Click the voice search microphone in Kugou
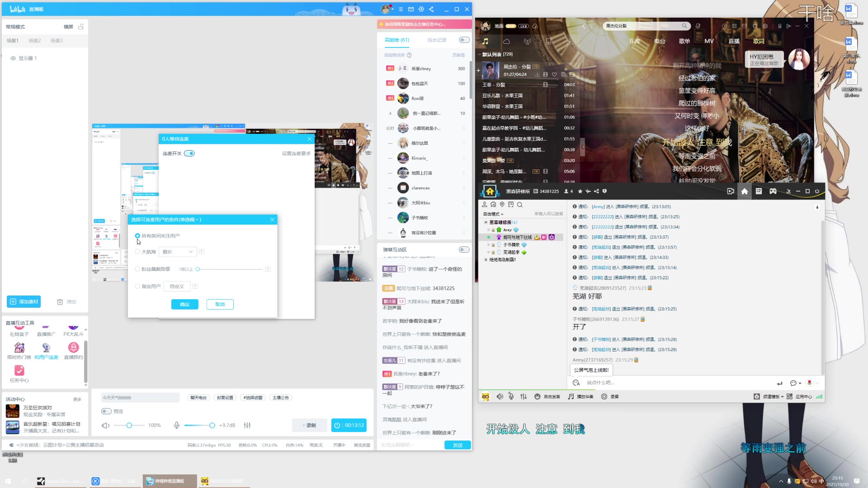 click(x=698, y=26)
